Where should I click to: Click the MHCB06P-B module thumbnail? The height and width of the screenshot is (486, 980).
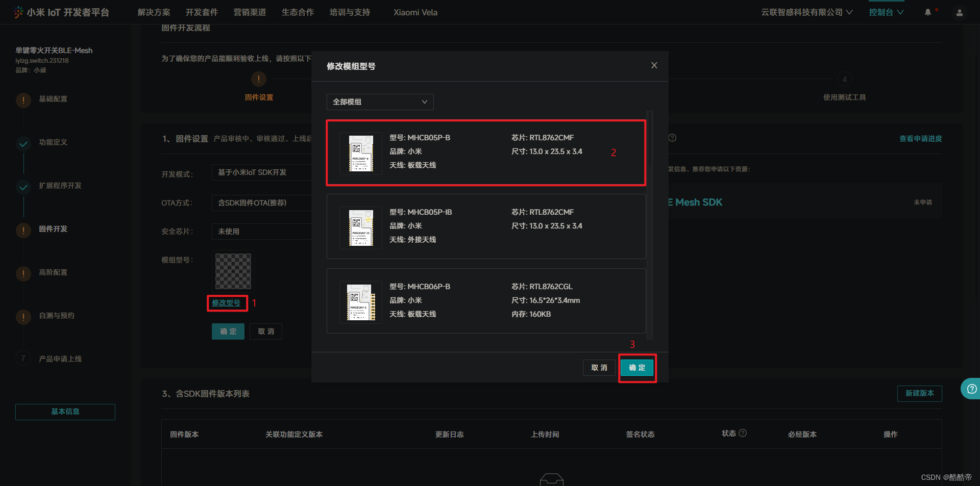[361, 302]
